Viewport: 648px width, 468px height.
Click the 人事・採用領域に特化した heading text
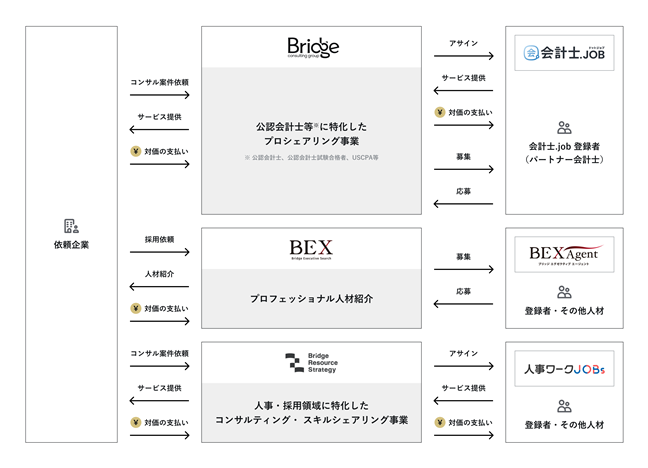pyautogui.click(x=311, y=405)
